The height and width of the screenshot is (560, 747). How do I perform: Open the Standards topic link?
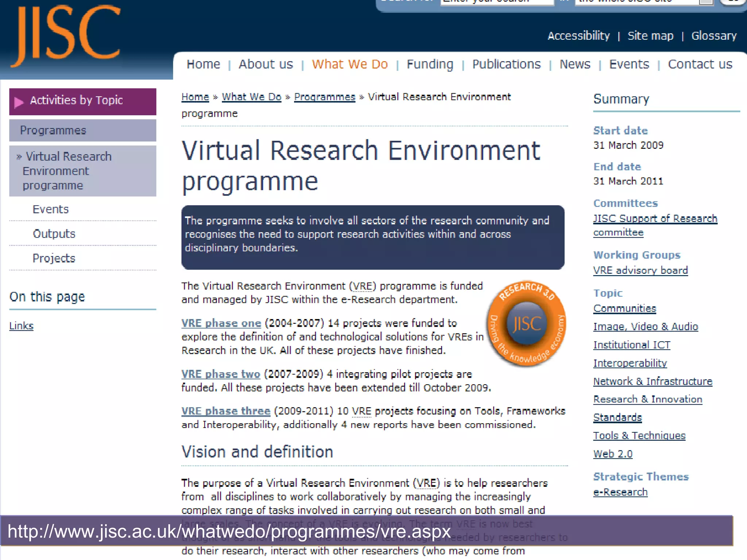[618, 417]
